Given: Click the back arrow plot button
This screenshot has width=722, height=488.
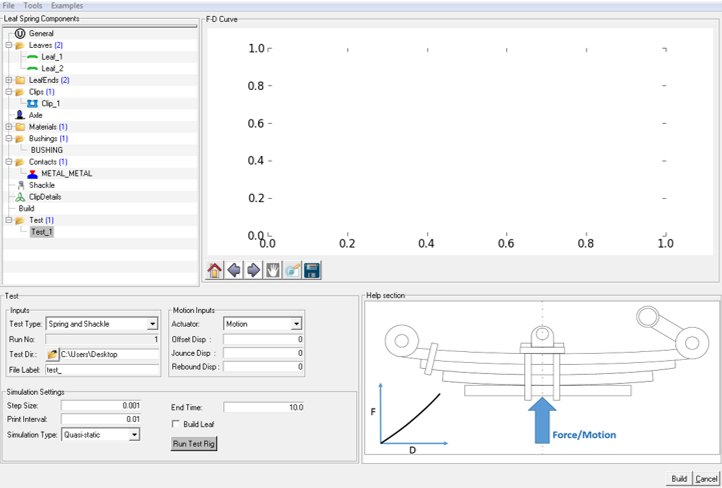Looking at the screenshot, I should (234, 270).
